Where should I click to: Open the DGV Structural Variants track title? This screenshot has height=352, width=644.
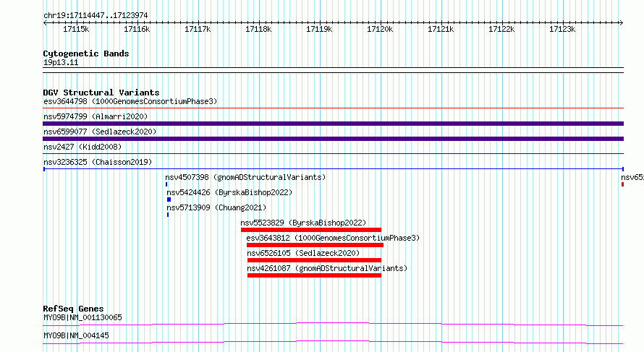[x=101, y=93]
